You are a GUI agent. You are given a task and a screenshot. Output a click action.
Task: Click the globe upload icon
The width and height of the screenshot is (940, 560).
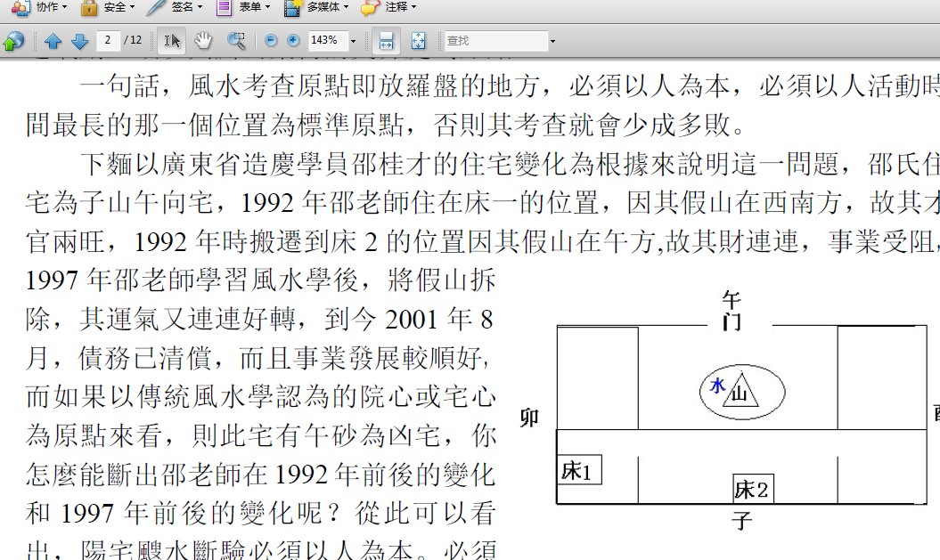[13, 41]
